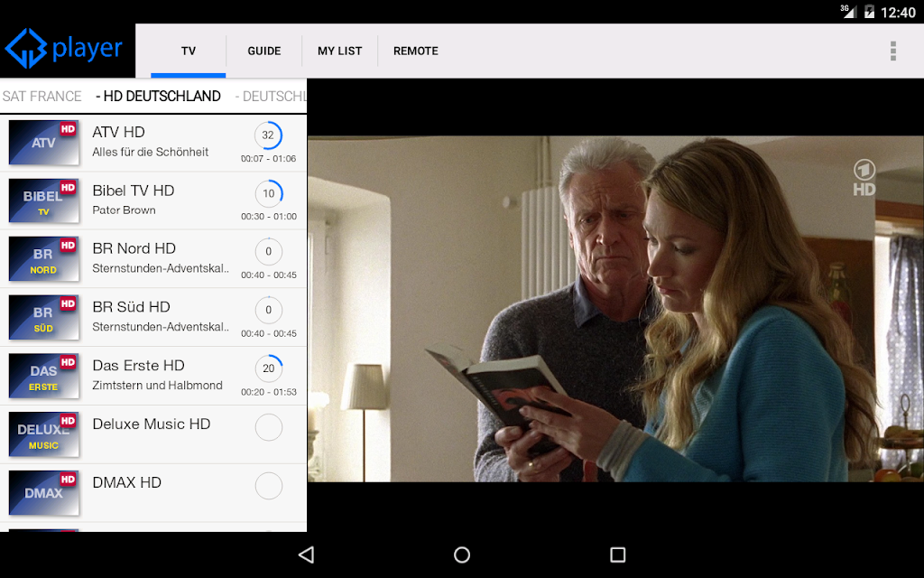Select the ATV HD channel logo
Image resolution: width=924 pixels, height=578 pixels.
[x=43, y=143]
